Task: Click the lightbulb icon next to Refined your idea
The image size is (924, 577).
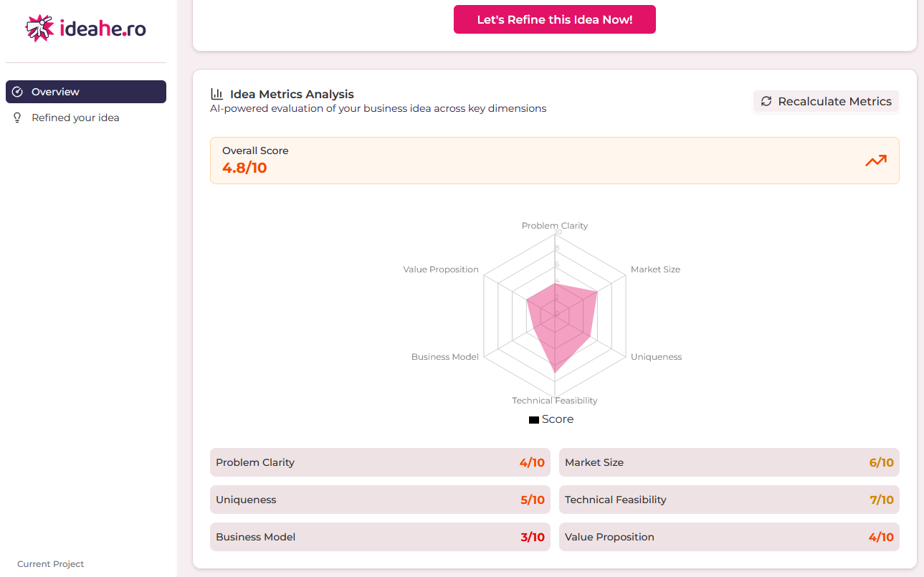Action: click(x=16, y=118)
